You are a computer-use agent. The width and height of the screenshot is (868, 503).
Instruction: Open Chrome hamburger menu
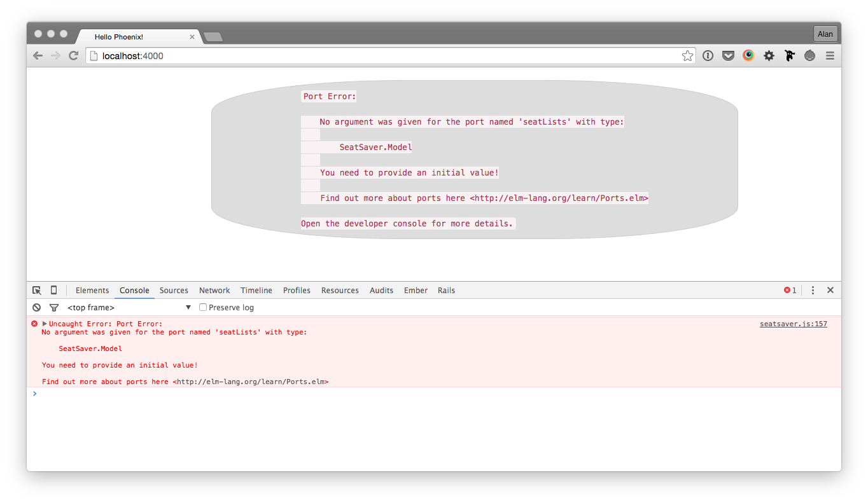[830, 56]
